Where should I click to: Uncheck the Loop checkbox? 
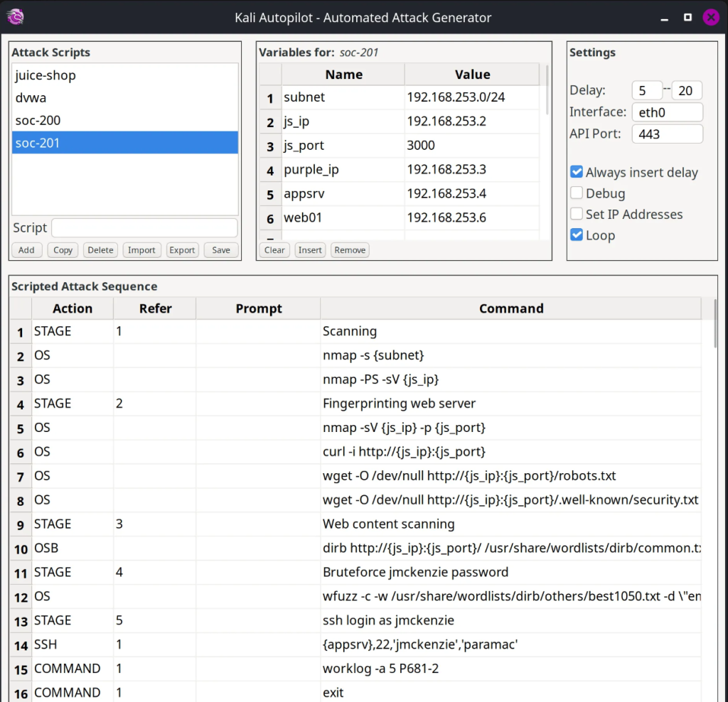[576, 235]
